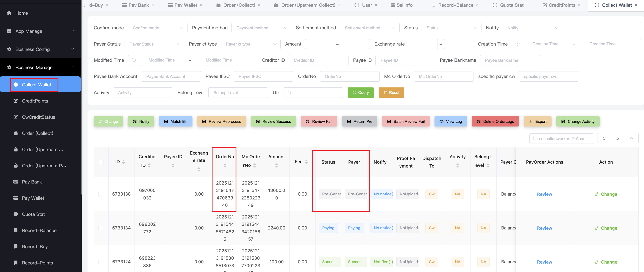Viewport: 644px width, 272px height.
Task: Click Creation Time clock icon
Action: click(517, 44)
